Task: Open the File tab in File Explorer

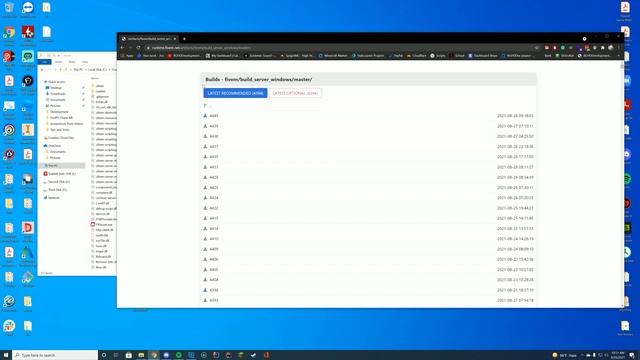Action: (44, 62)
